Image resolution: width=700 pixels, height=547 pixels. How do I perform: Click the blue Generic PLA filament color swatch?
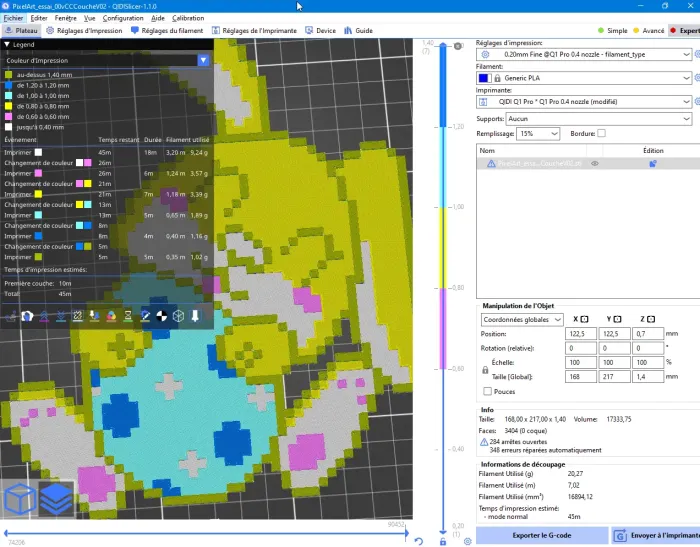483,78
